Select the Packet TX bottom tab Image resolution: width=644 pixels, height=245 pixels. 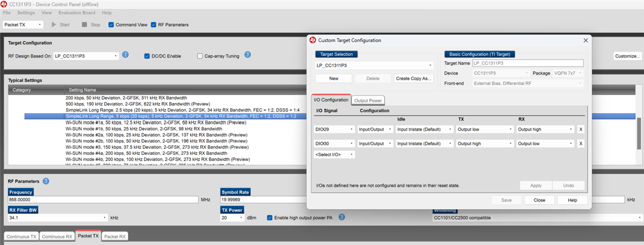88,236
